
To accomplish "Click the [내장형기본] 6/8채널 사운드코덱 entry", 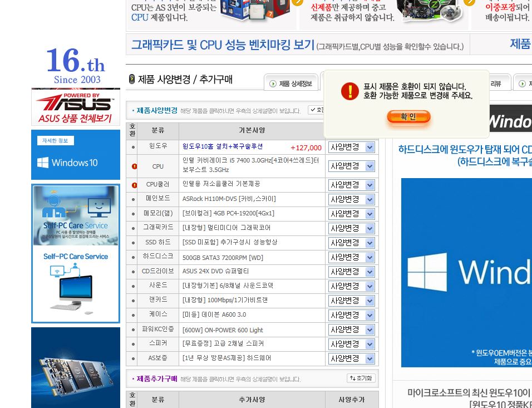I will click(228, 286).
